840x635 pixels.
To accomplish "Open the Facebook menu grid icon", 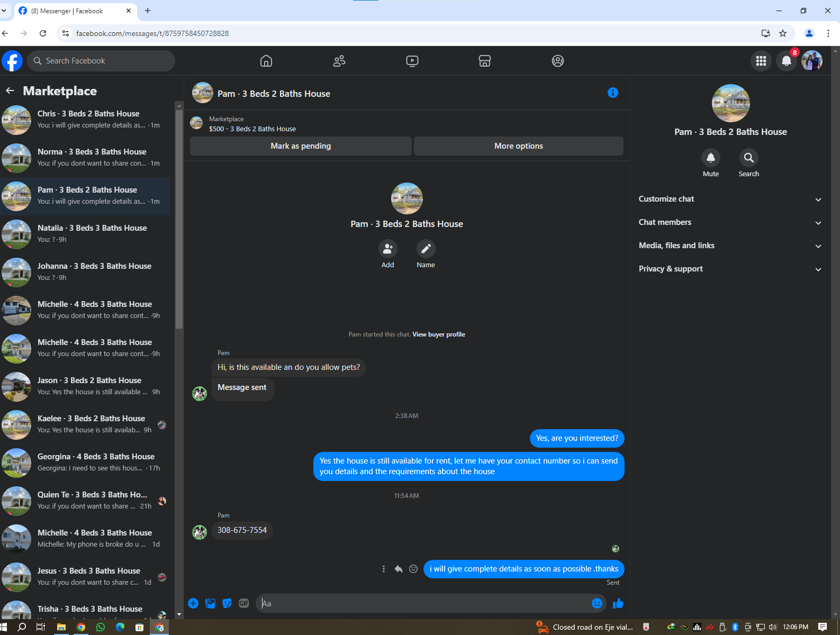I will [761, 61].
